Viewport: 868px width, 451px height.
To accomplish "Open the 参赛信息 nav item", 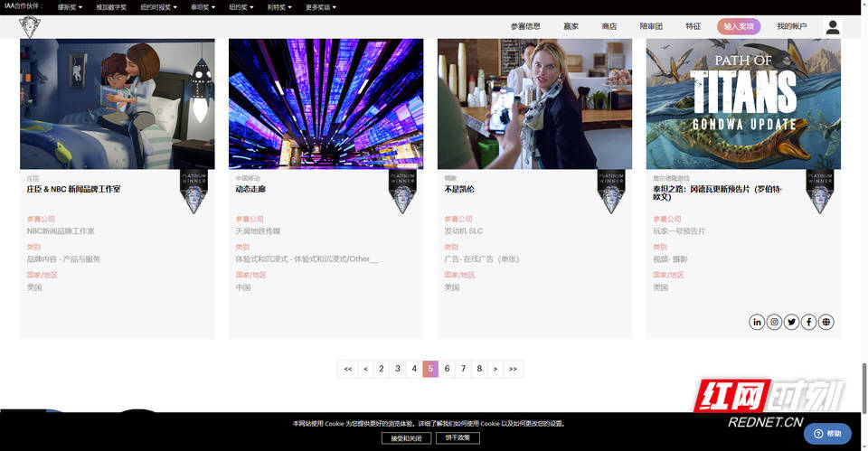I will (525, 27).
